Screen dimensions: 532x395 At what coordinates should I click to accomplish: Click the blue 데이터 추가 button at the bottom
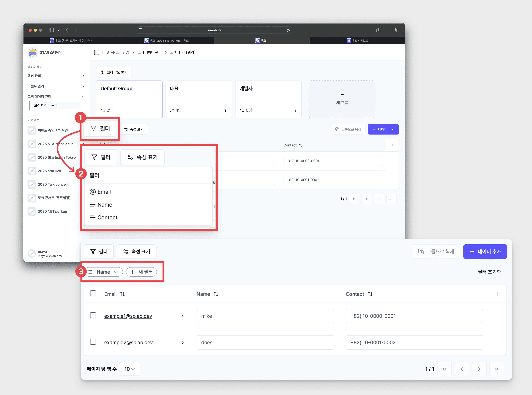(485, 252)
